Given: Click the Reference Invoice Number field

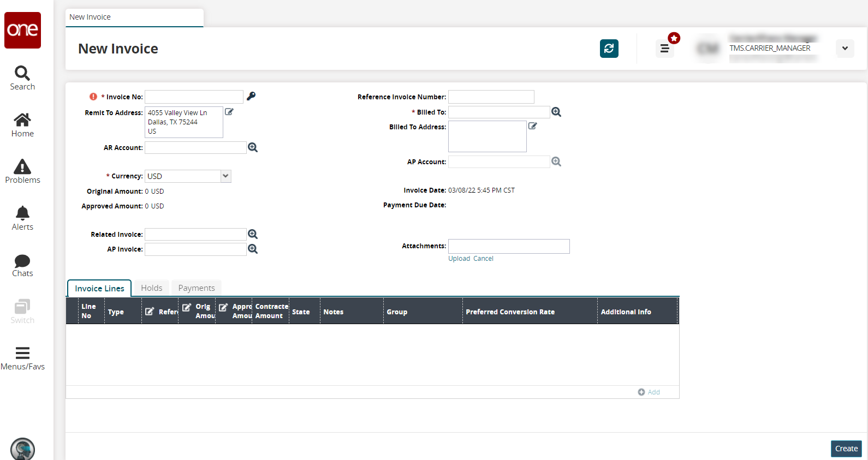Looking at the screenshot, I should point(491,97).
